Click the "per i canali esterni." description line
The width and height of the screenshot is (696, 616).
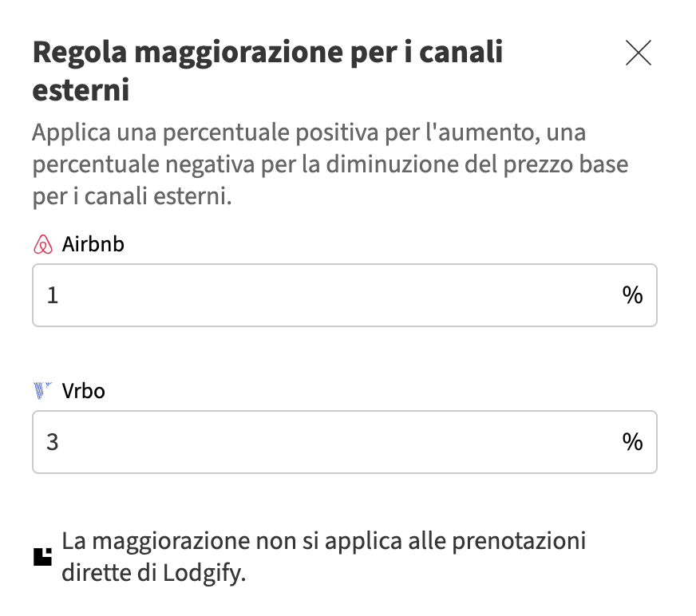pos(132,197)
